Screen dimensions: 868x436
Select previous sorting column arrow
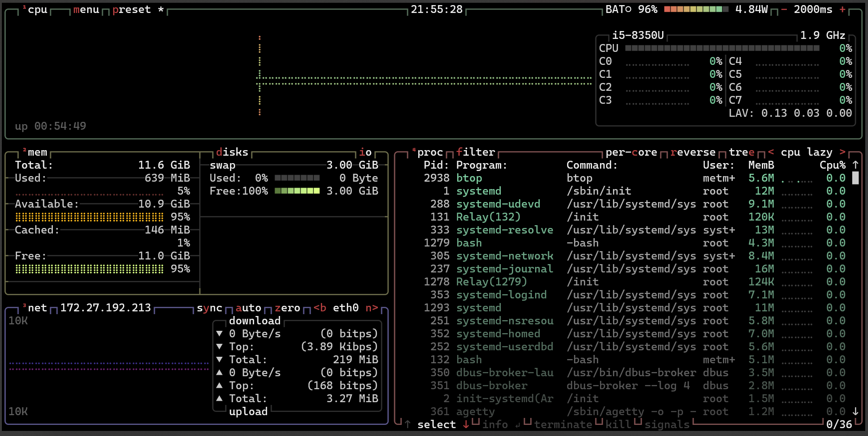click(771, 152)
